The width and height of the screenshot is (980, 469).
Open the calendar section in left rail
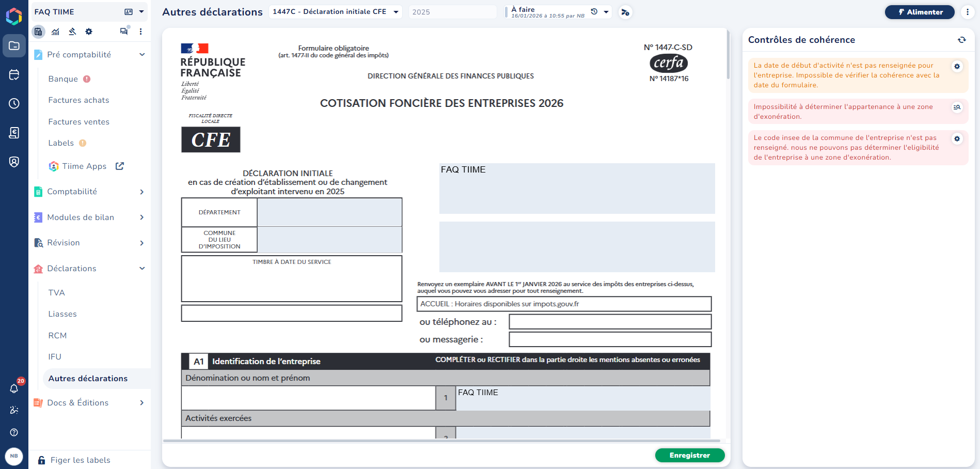[x=14, y=74]
